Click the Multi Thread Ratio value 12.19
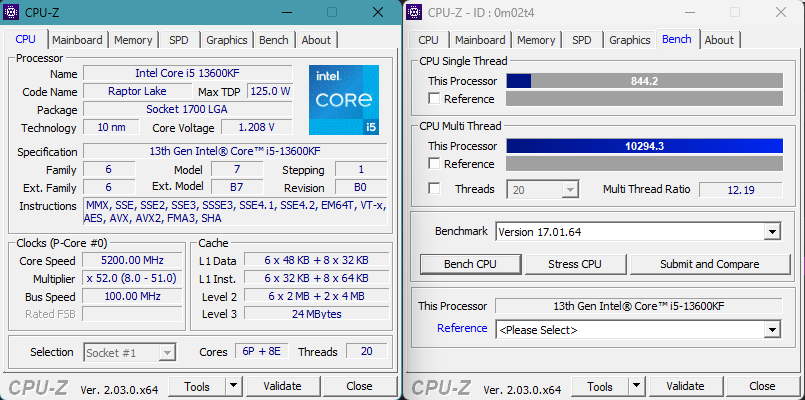This screenshot has width=805, height=400. (741, 189)
